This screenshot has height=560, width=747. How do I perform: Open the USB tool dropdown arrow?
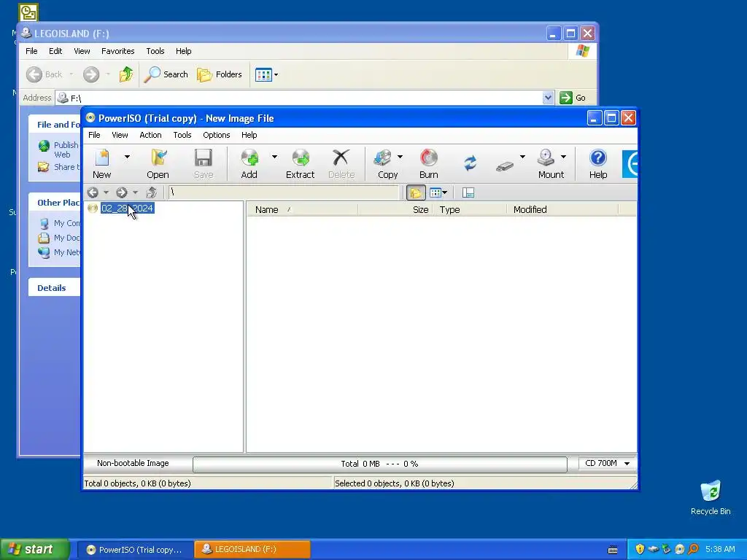click(522, 156)
